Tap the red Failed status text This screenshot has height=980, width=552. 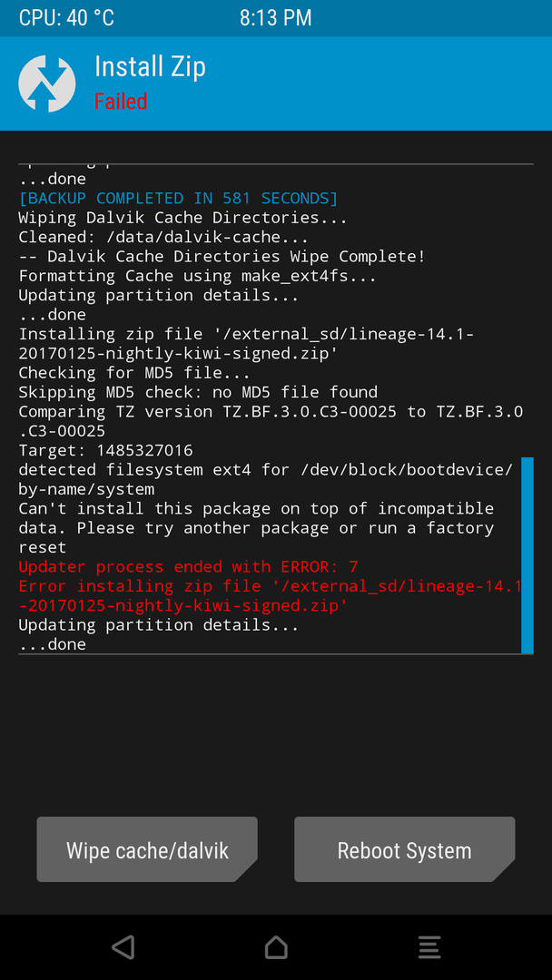121,102
